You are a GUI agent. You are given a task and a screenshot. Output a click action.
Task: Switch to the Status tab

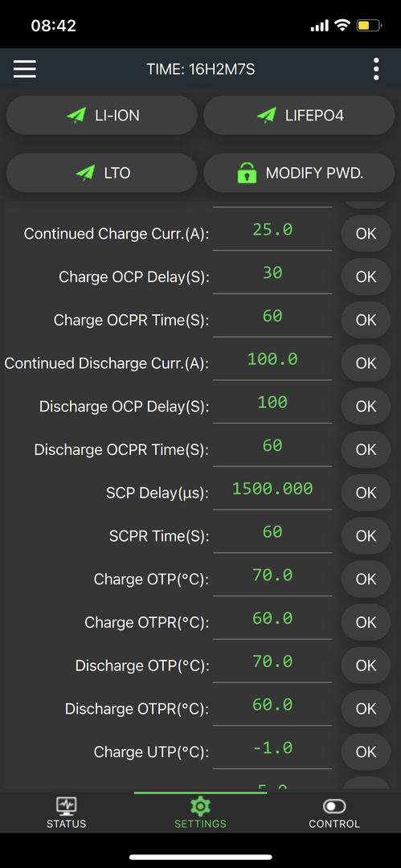tap(67, 813)
